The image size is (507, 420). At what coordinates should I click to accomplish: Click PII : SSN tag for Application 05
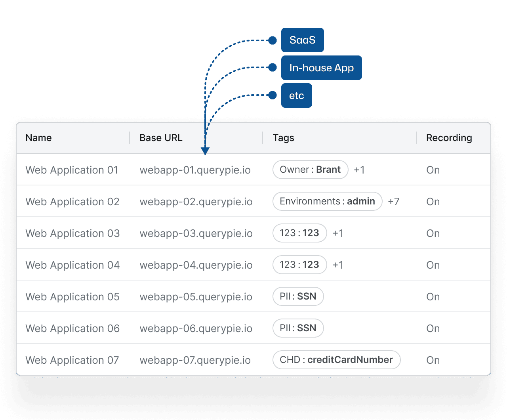pos(298,296)
